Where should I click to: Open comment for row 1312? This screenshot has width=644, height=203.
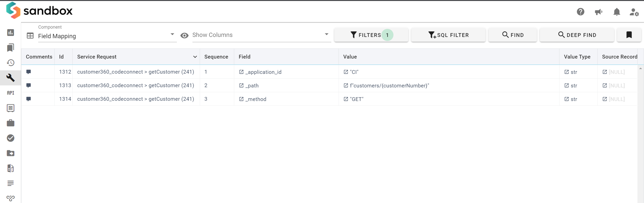tap(29, 72)
